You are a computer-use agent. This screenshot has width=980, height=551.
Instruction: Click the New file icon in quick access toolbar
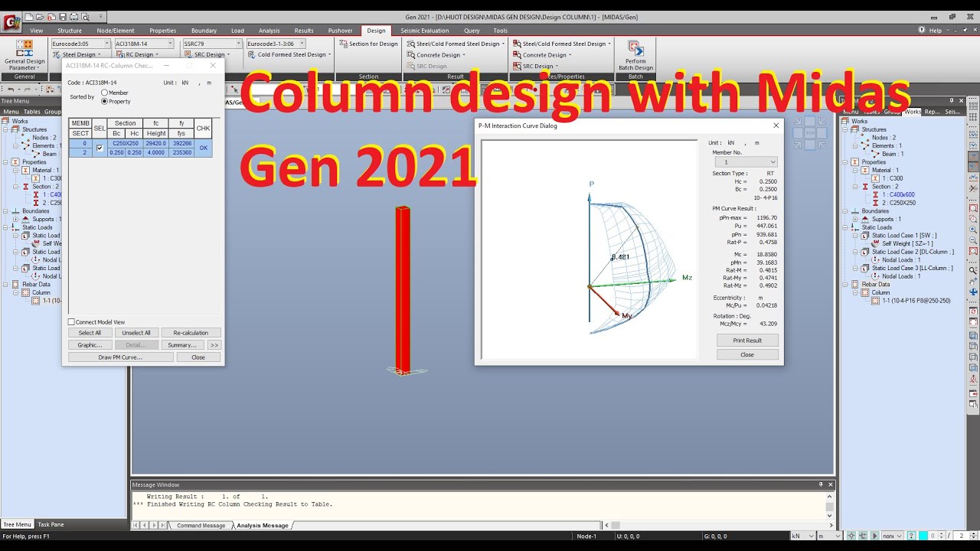[29, 16]
